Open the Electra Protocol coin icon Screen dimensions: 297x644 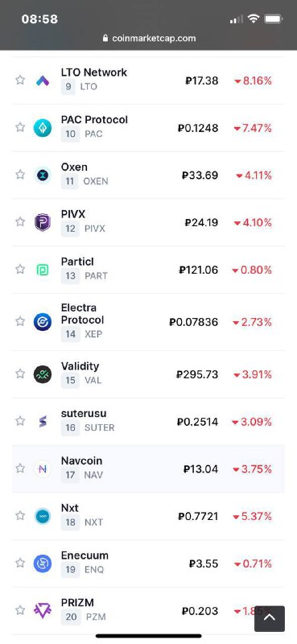(43, 321)
